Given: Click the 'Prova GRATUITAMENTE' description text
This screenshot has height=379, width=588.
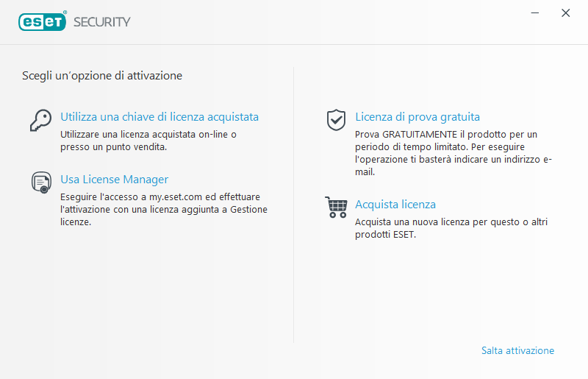Looking at the screenshot, I should coord(453,153).
